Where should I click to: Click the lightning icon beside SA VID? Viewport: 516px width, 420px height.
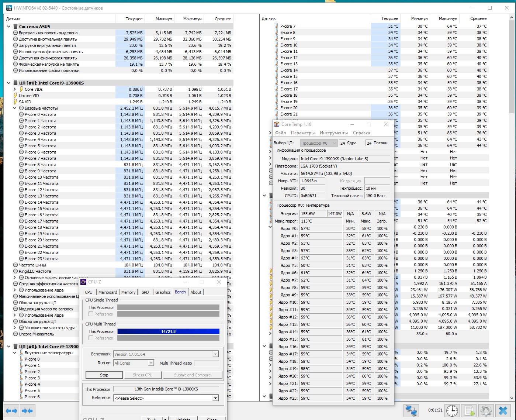pyautogui.click(x=15, y=102)
